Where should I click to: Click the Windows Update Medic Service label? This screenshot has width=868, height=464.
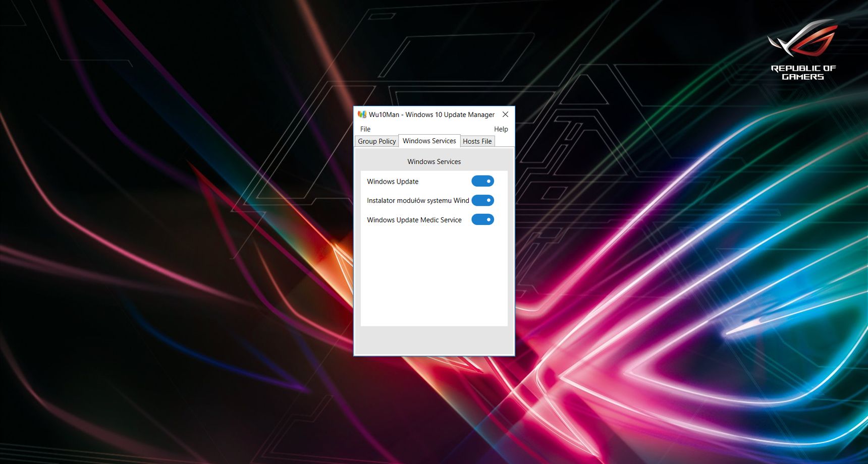(x=414, y=220)
